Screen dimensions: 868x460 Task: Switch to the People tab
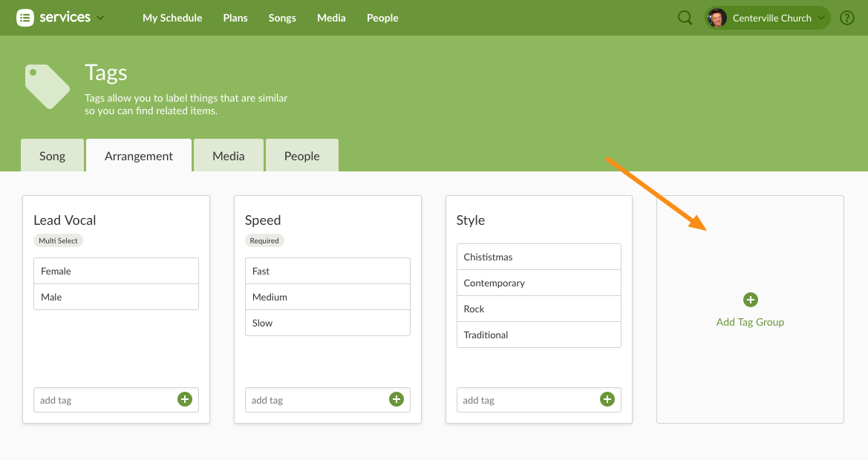[x=301, y=155]
